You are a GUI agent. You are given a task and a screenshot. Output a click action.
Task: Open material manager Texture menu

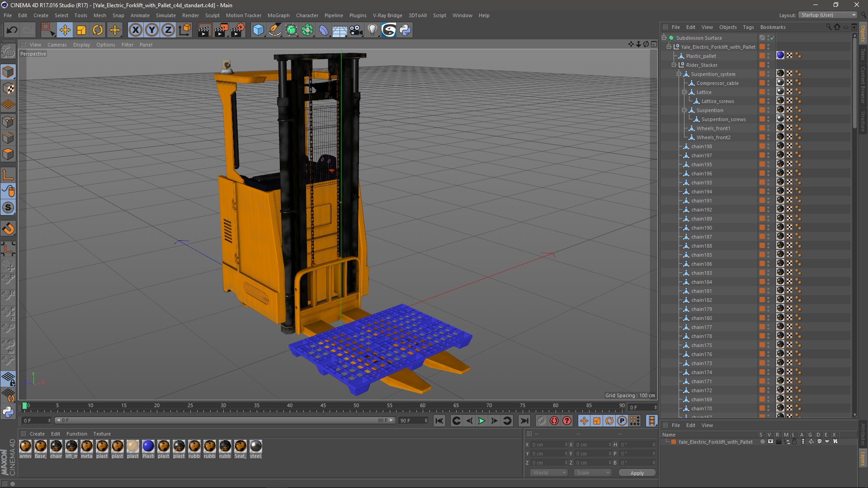pyautogui.click(x=102, y=434)
